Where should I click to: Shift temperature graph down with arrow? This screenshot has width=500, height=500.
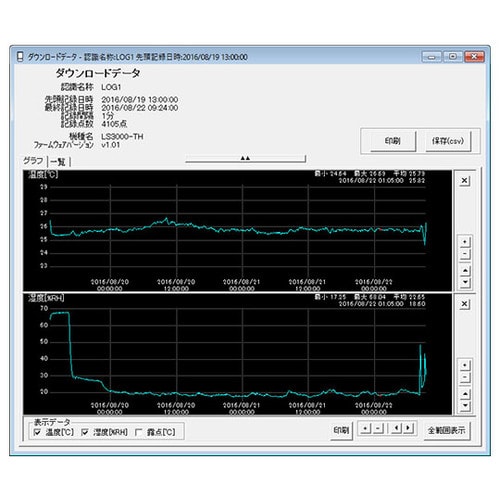465,282
